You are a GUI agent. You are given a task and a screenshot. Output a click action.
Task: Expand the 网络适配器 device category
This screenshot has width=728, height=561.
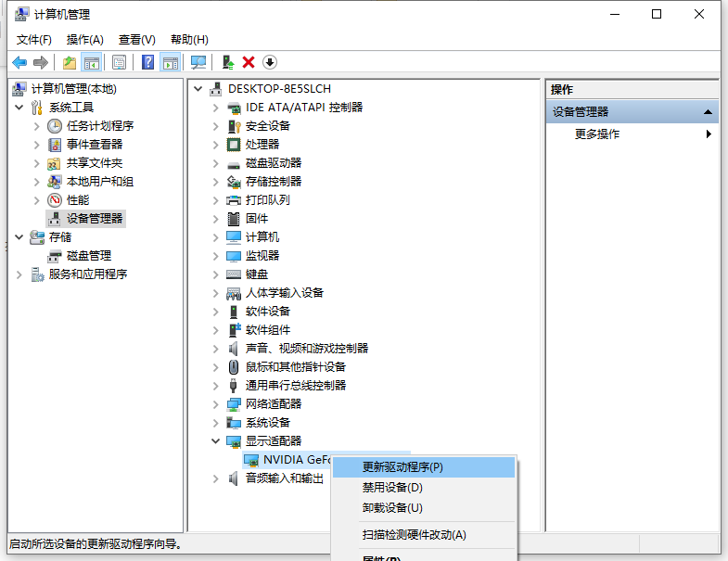216,404
